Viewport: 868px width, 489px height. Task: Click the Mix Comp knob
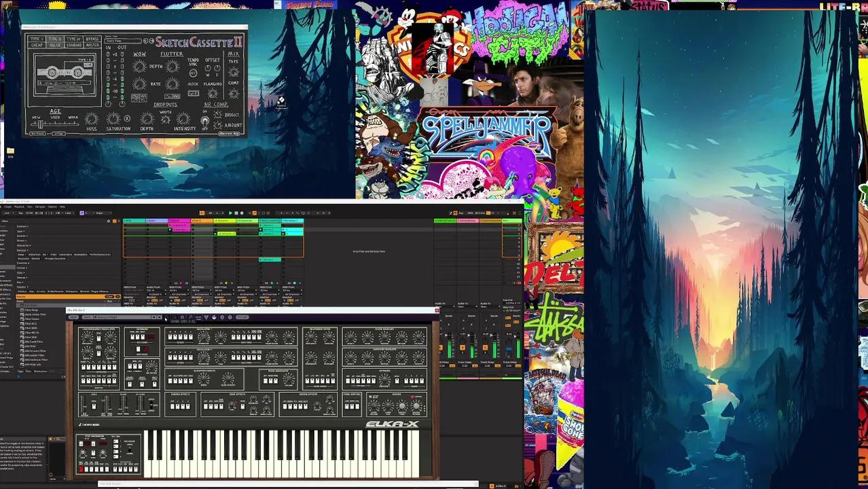[234, 94]
